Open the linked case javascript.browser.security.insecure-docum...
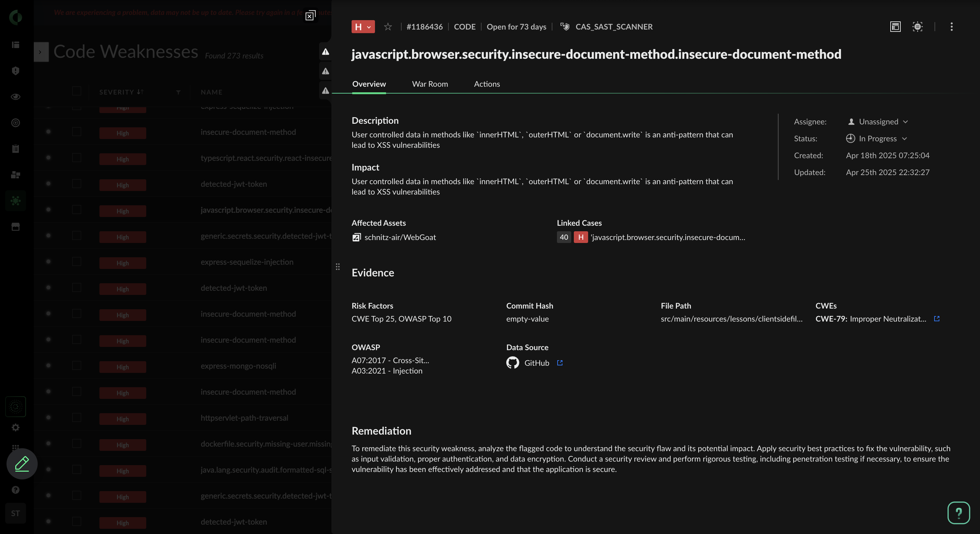This screenshot has height=534, width=980. (x=668, y=237)
